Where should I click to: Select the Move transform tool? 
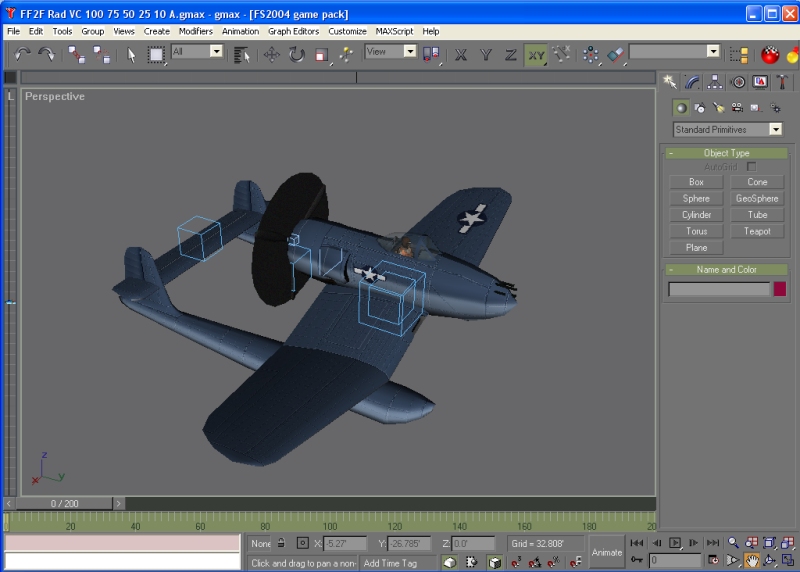tap(271, 54)
